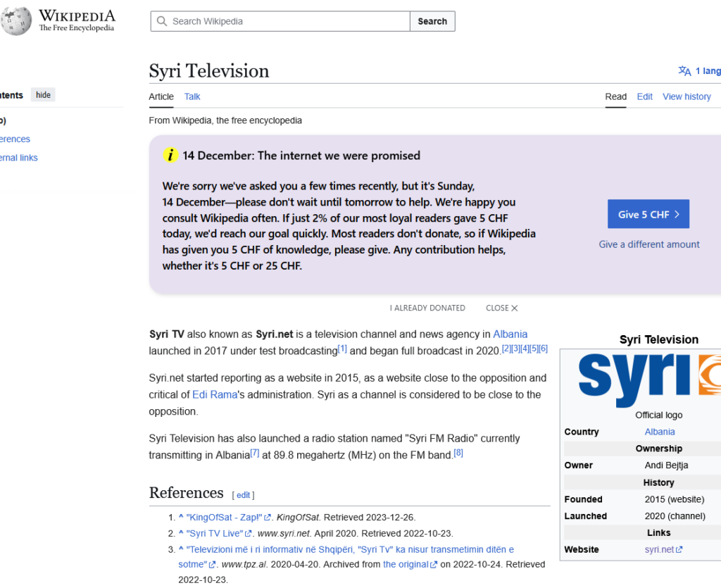Click the Wikipedia globe logo
721x588 pixels.
(x=15, y=21)
